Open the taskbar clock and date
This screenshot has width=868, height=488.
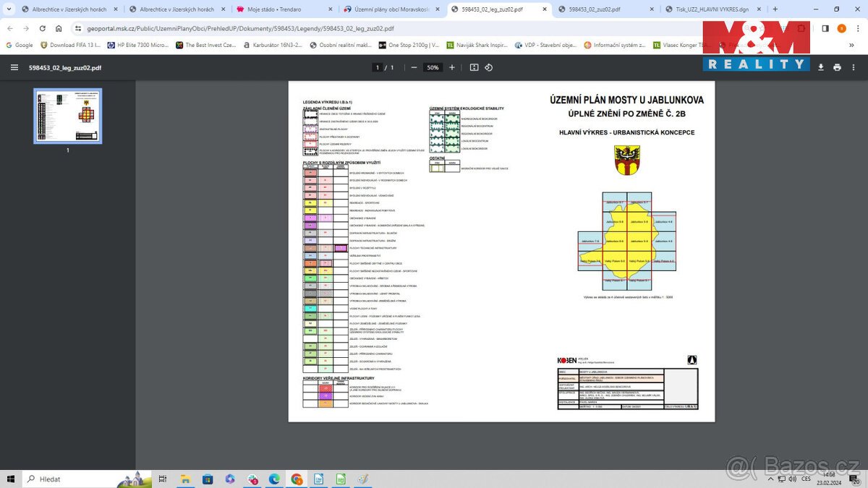click(x=830, y=479)
